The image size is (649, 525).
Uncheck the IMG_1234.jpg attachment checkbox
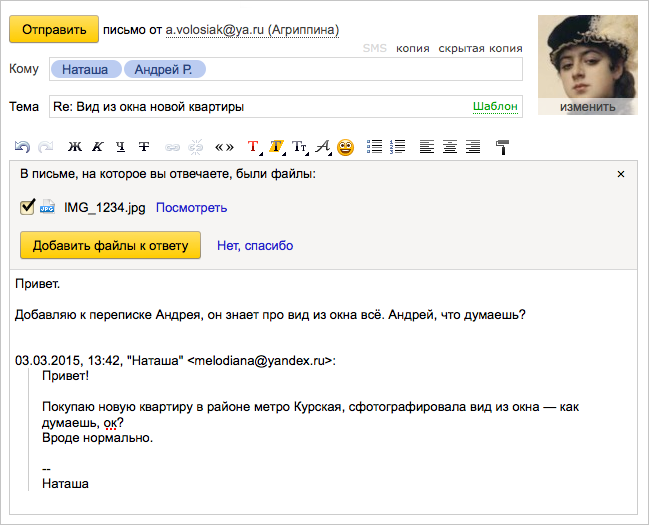(28, 207)
